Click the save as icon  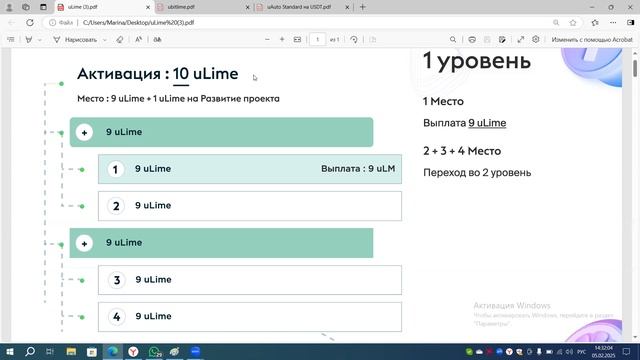(502, 40)
